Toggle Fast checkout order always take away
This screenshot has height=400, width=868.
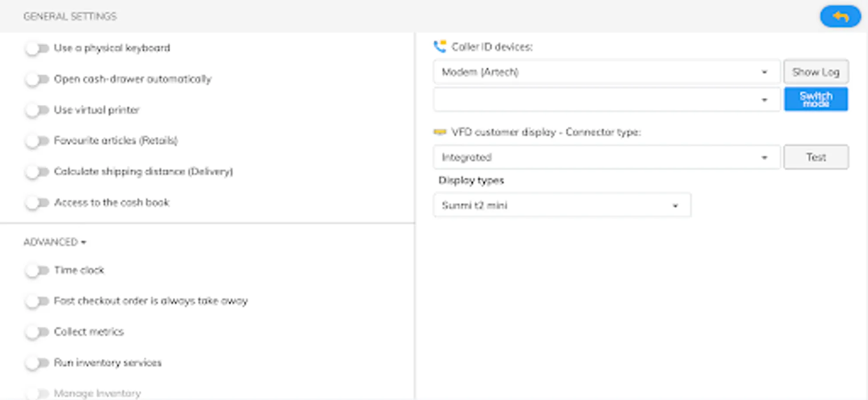pos(37,301)
